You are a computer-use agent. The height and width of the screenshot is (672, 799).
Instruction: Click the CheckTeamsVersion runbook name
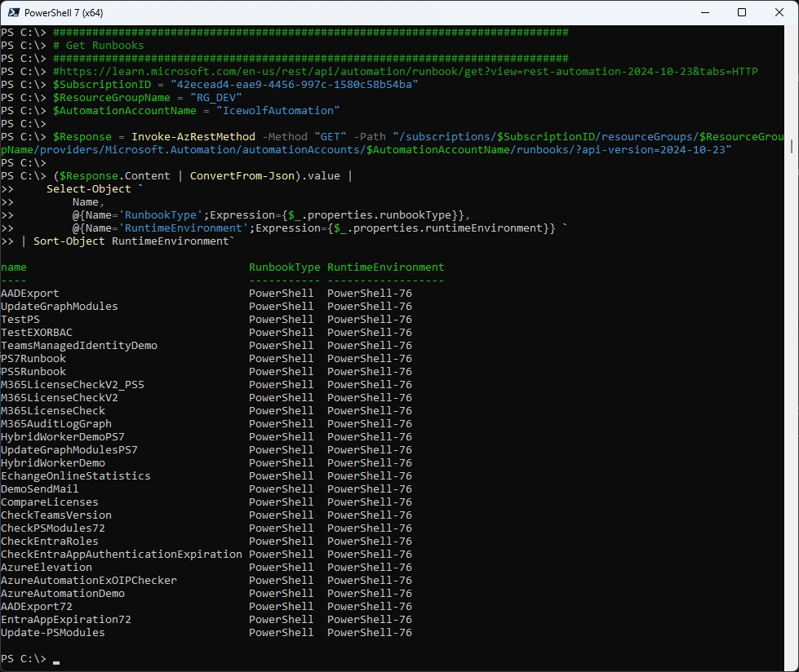(56, 515)
